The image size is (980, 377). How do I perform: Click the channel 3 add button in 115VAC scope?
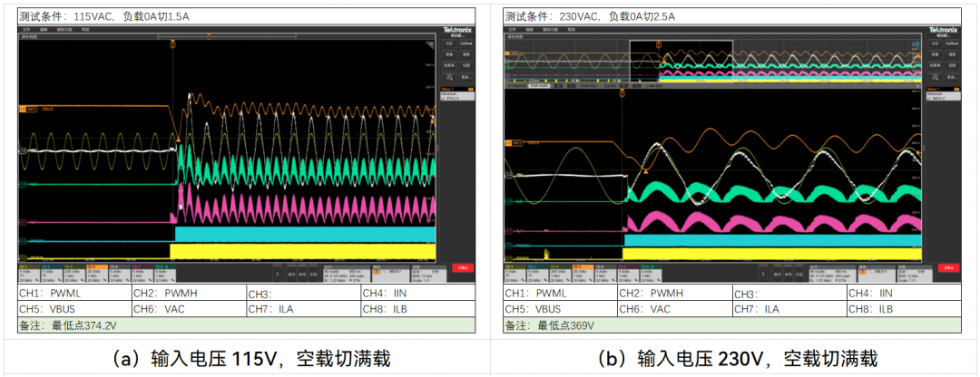point(277,272)
